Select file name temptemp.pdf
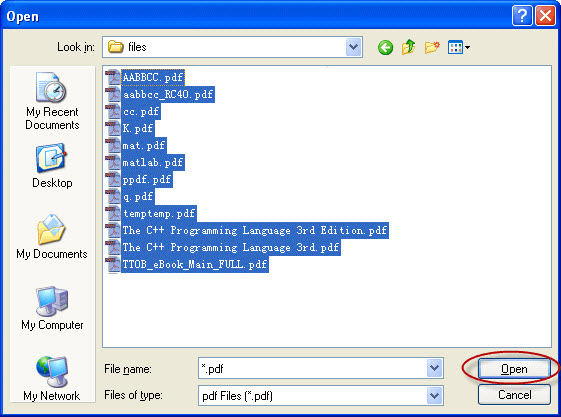 [x=159, y=214]
